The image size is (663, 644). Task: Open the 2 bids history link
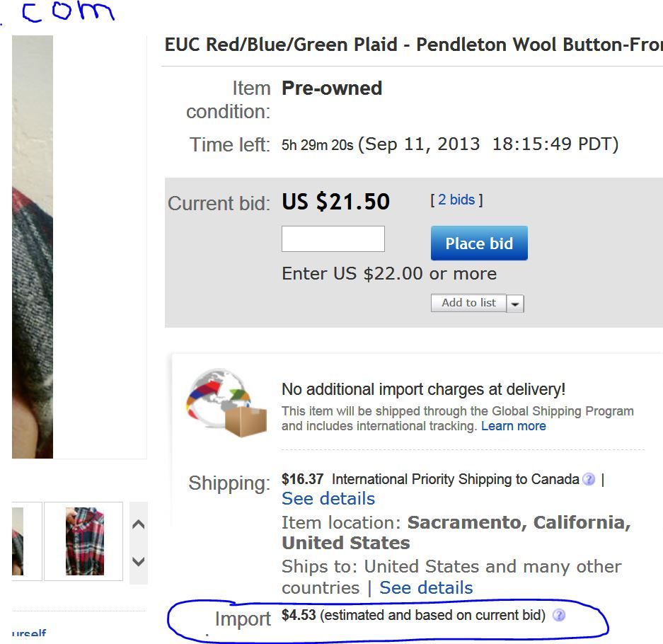[x=456, y=200]
